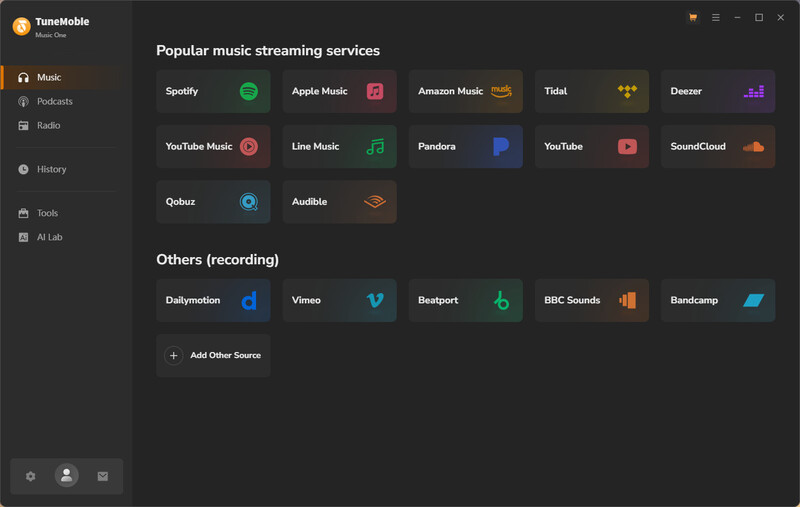Viewport: 800px width, 507px height.
Task: Click the plus icon for adding source
Action: point(173,355)
